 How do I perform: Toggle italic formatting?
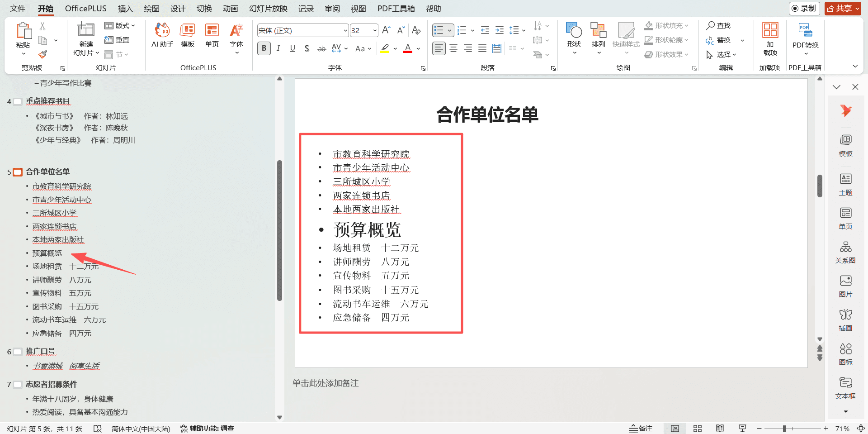click(278, 48)
